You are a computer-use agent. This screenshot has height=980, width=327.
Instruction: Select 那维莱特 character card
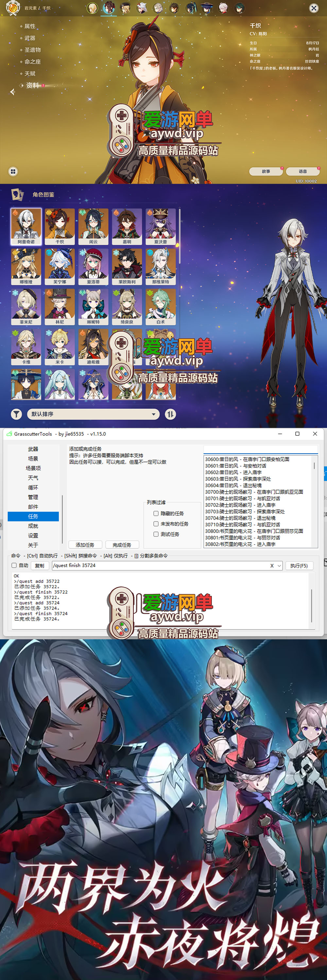click(161, 267)
